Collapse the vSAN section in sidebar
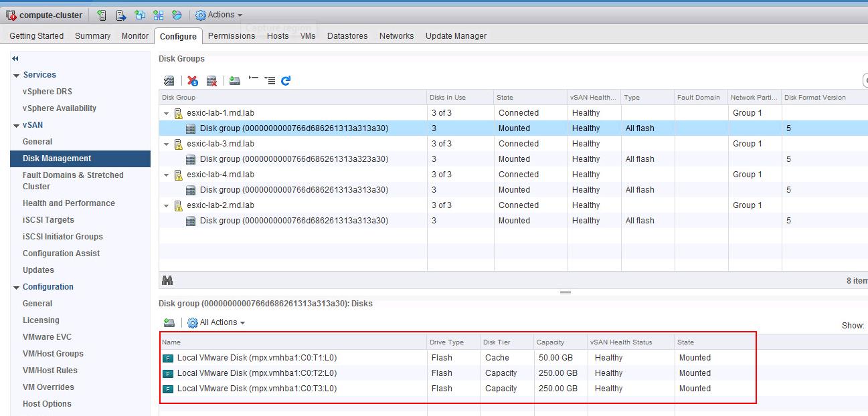The image size is (868, 416). click(x=16, y=125)
